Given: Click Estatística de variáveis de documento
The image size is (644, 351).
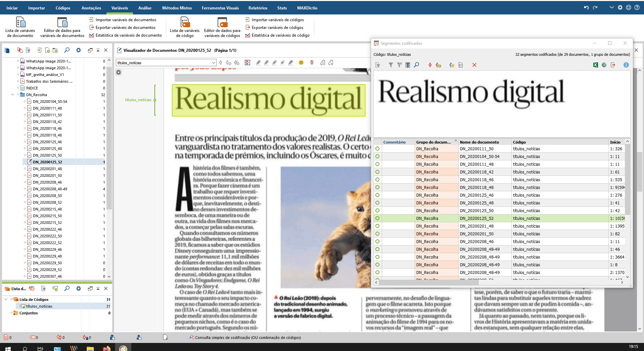Looking at the screenshot, I should pos(125,35).
